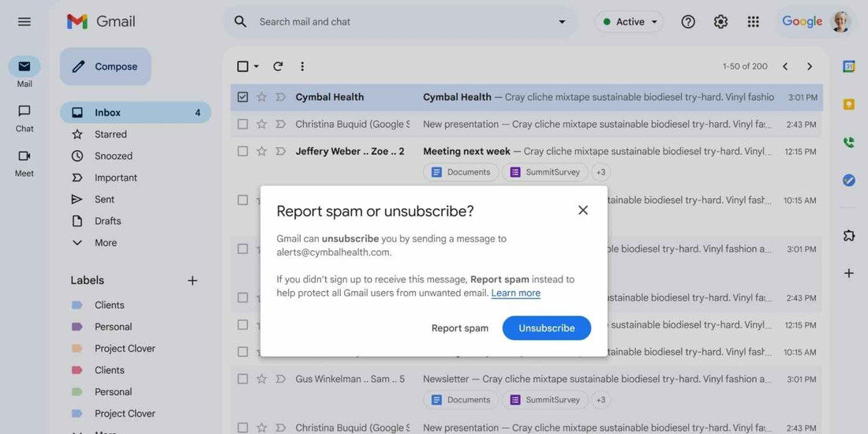Open the Important folder

[x=116, y=178]
